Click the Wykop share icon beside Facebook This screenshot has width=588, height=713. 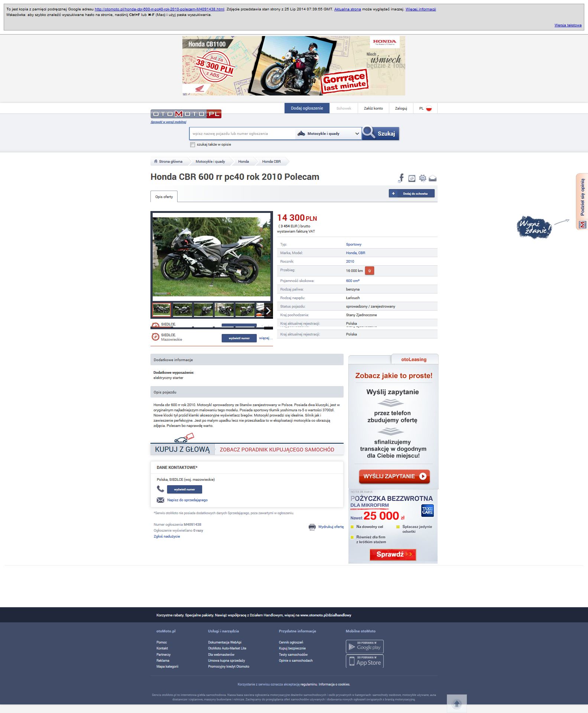412,178
